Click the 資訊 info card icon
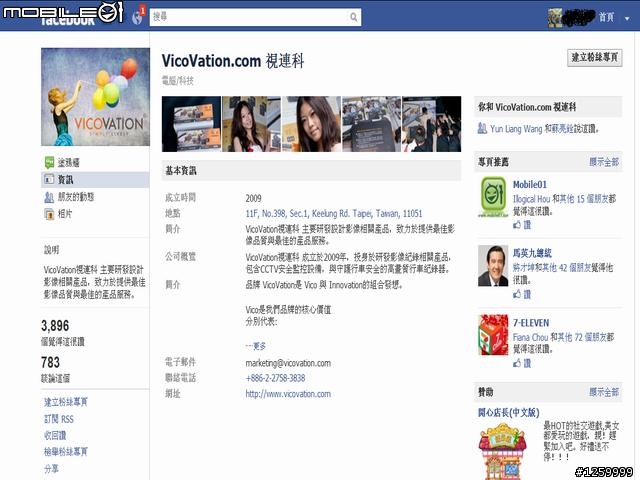This screenshot has height=480, width=640. [49, 179]
